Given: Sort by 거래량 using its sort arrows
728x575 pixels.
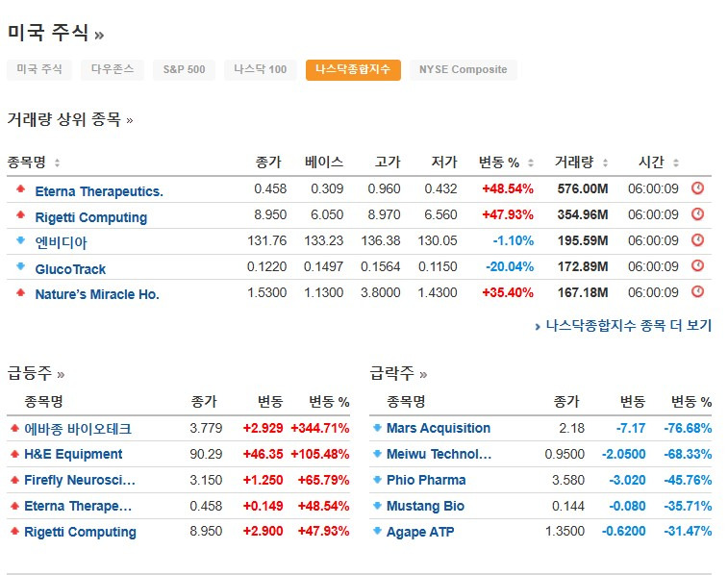Looking at the screenshot, I should 605,162.
